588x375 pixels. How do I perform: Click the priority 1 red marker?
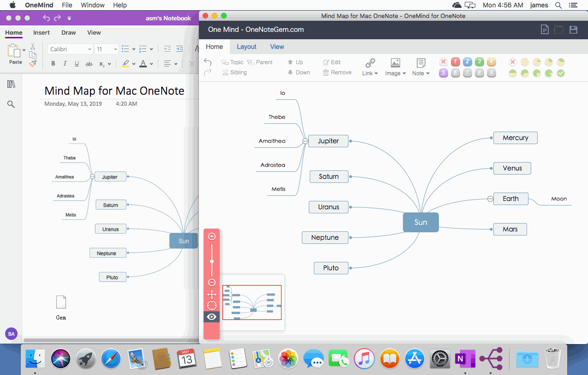[x=456, y=62]
